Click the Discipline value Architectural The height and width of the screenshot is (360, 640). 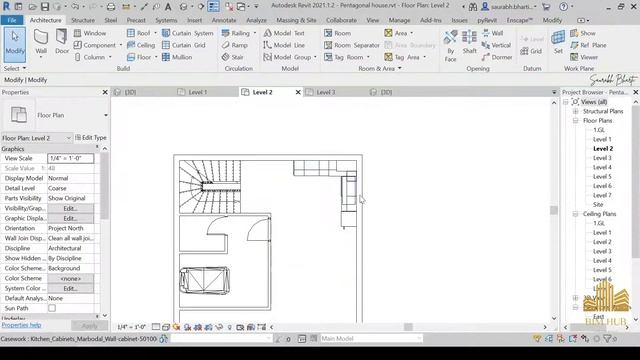point(64,248)
